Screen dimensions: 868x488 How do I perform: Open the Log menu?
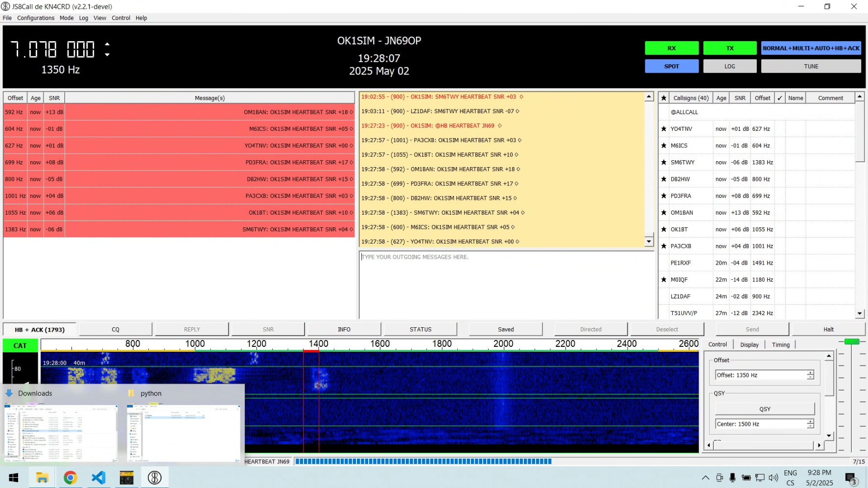84,18
